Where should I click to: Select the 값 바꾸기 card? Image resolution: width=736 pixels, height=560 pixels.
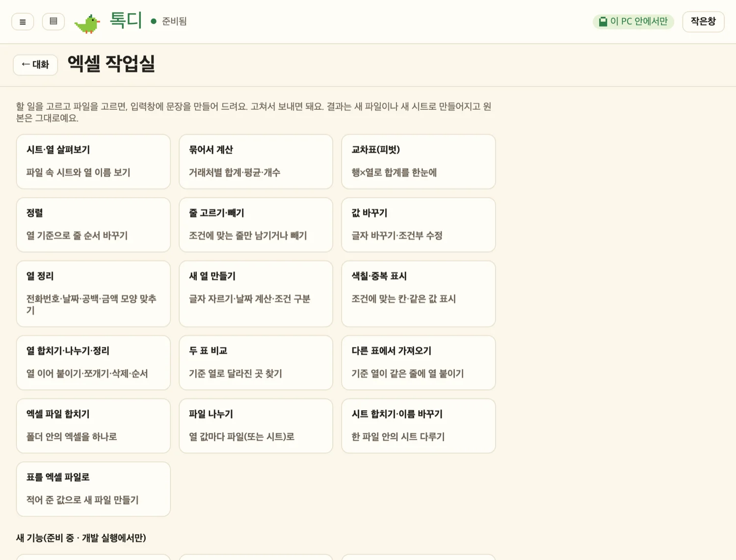tap(419, 225)
